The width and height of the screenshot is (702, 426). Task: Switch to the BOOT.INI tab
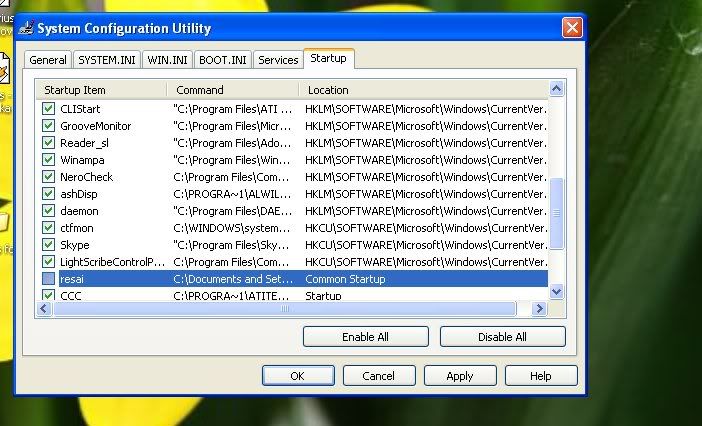tap(223, 60)
